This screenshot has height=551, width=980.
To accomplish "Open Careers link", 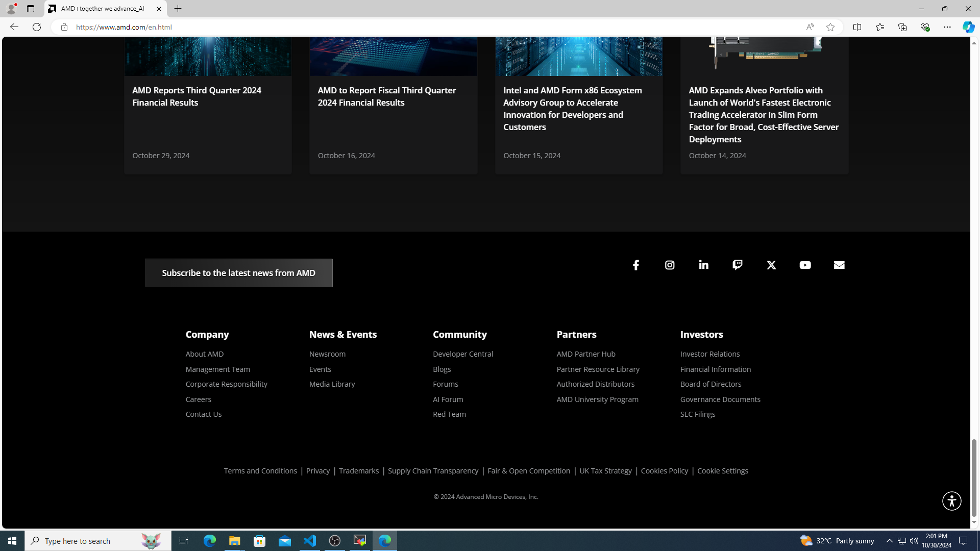I will pos(198,399).
